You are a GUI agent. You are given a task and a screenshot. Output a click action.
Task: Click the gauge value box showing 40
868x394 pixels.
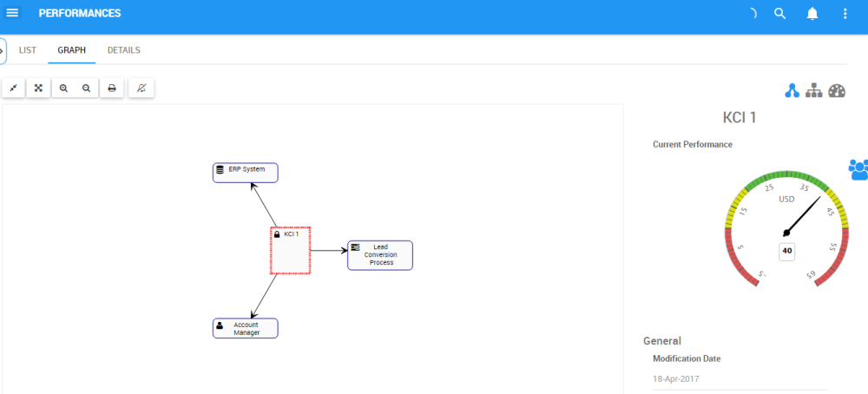click(x=786, y=251)
